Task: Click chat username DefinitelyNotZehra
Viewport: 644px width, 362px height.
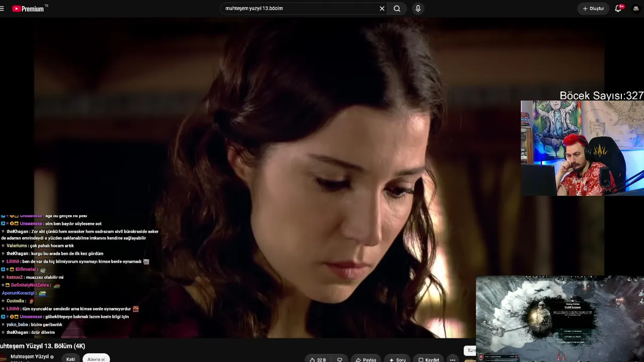Action: [30, 285]
